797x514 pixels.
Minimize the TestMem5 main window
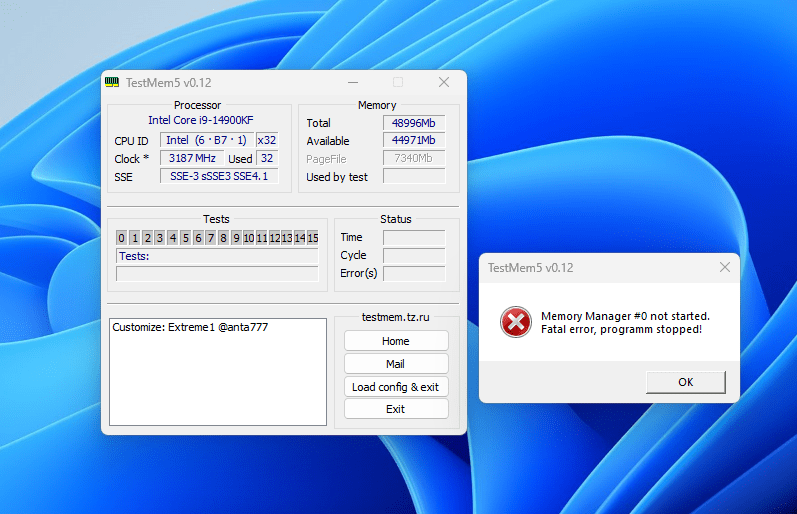coord(353,82)
